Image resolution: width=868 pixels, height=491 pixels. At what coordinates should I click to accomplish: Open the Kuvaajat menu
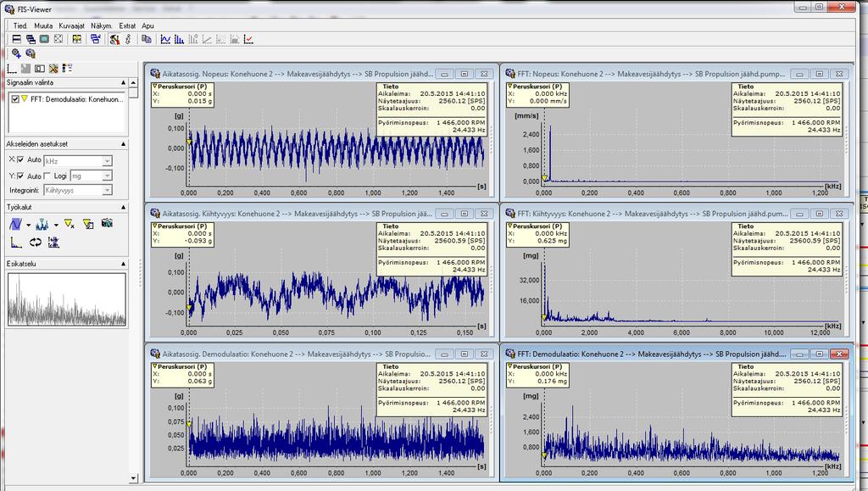(x=71, y=25)
